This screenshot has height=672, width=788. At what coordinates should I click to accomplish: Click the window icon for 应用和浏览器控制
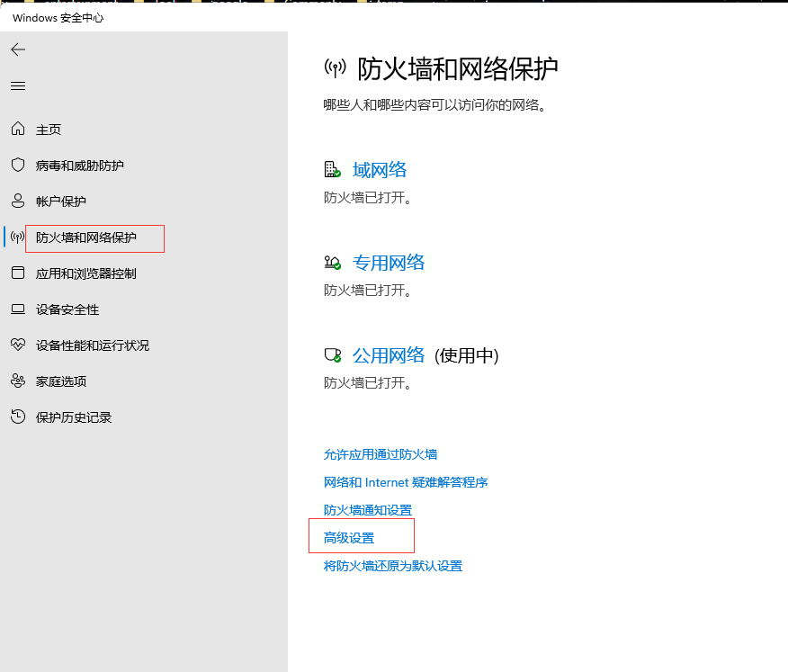[x=18, y=273]
